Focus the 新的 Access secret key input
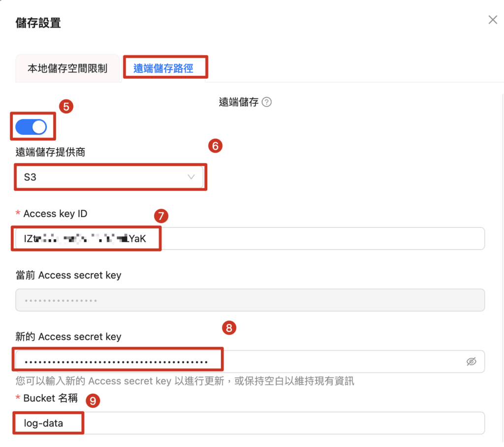Image resolution: width=504 pixels, height=447 pixels. (x=236, y=362)
